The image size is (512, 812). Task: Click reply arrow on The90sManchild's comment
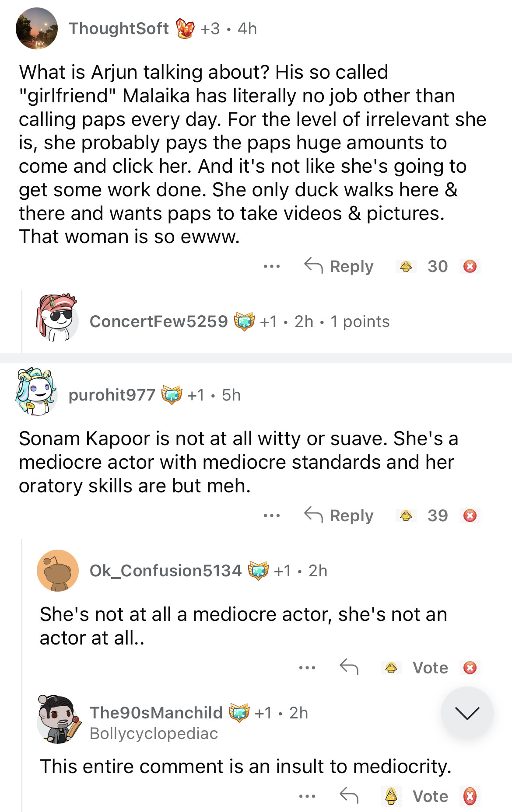pyautogui.click(x=349, y=796)
